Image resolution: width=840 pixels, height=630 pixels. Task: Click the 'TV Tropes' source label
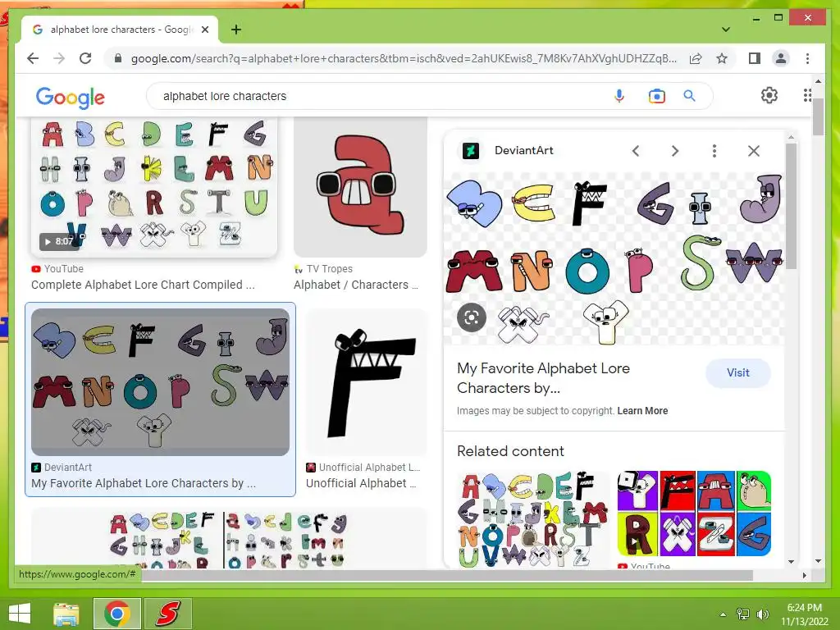point(330,269)
